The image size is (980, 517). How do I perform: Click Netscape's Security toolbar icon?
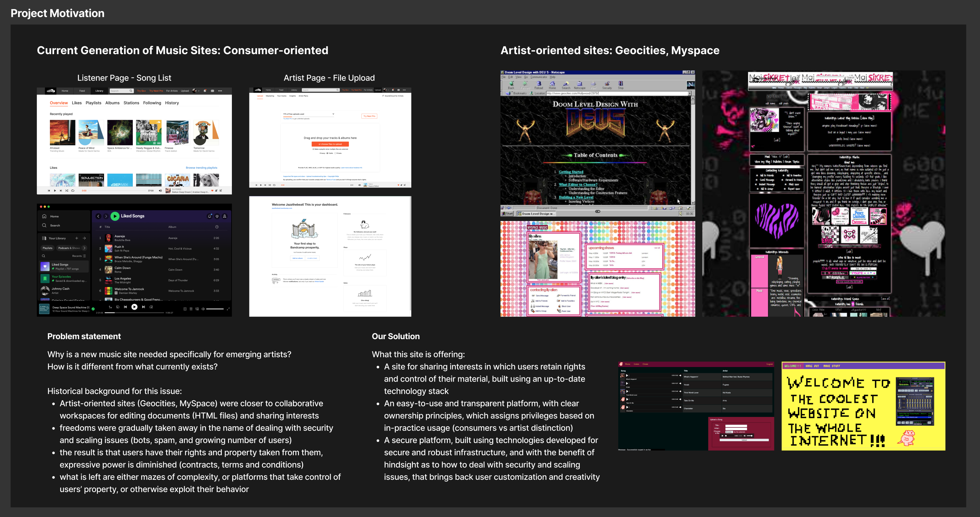click(607, 85)
